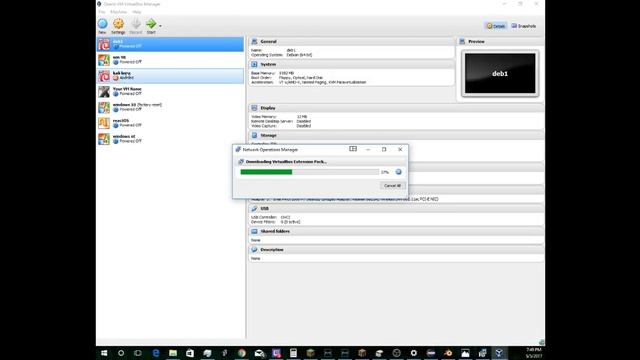Open Microsoft Edge from the taskbar

tap(156, 353)
